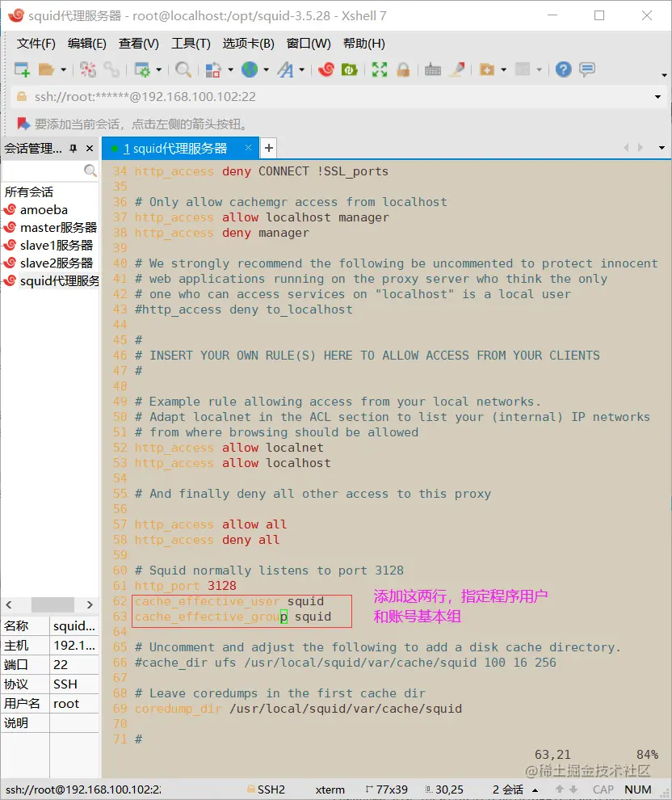The image size is (672, 800).
Task: Click the chat feedback bubble icon
Action: [x=587, y=69]
